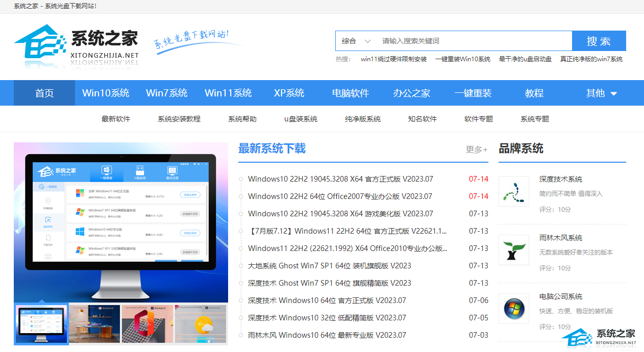Select the Office logo carousel thumbnail
The width and height of the screenshot is (644, 352).
pos(147,324)
